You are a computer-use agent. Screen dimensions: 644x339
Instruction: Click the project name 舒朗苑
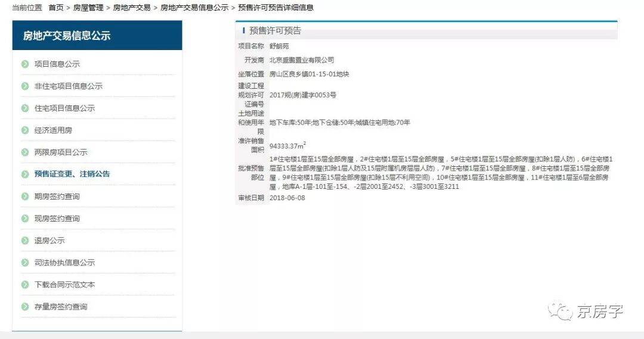(279, 46)
